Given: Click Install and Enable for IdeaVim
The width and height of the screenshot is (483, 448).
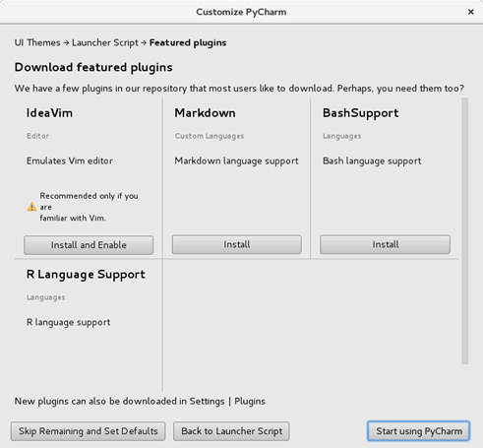Looking at the screenshot, I should coord(89,245).
